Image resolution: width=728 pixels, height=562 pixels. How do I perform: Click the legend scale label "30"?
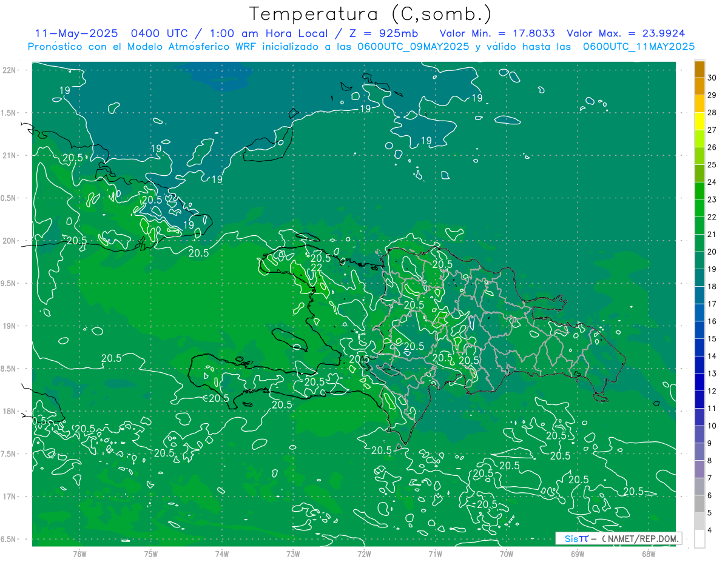pyautogui.click(x=712, y=78)
